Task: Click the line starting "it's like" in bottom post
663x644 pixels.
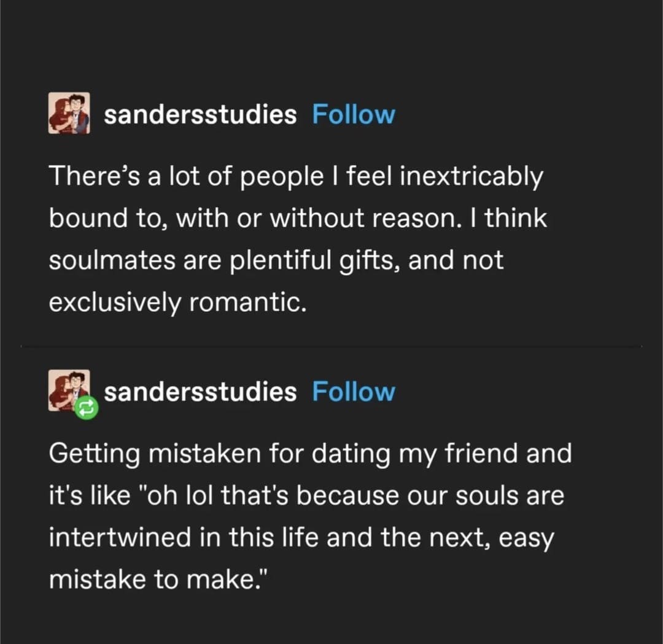Action: [x=306, y=495]
